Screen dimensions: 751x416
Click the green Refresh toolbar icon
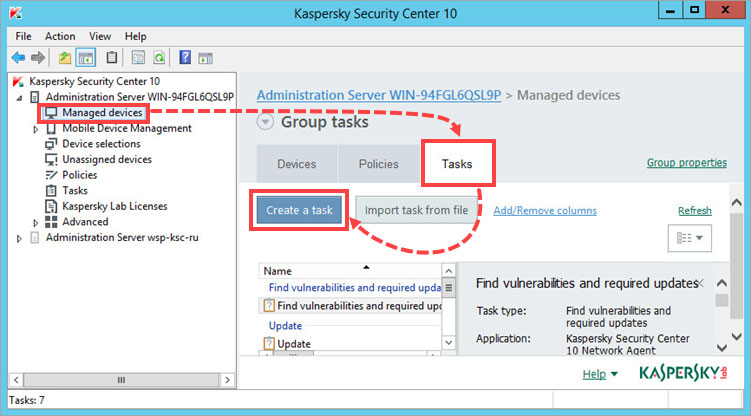coord(159,58)
